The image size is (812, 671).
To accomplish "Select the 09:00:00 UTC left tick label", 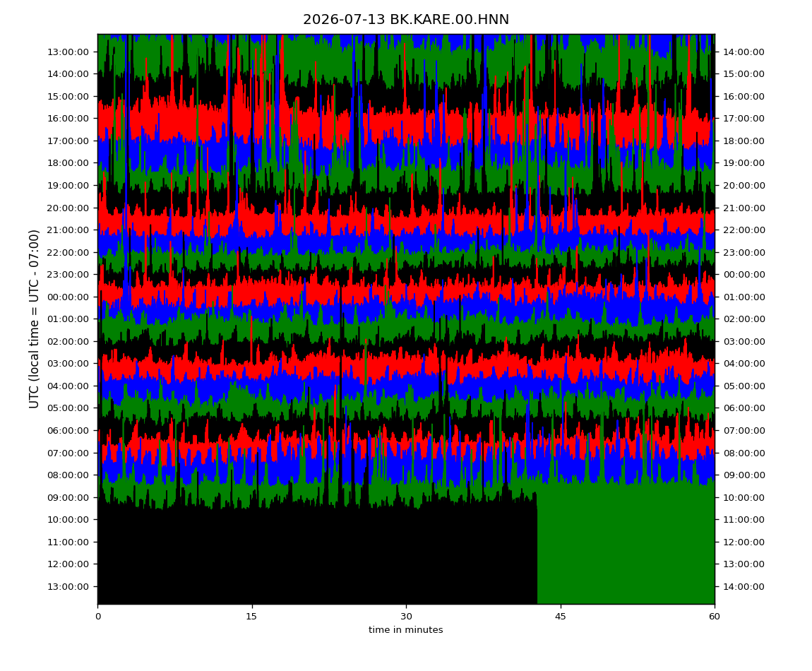I will click(68, 497).
